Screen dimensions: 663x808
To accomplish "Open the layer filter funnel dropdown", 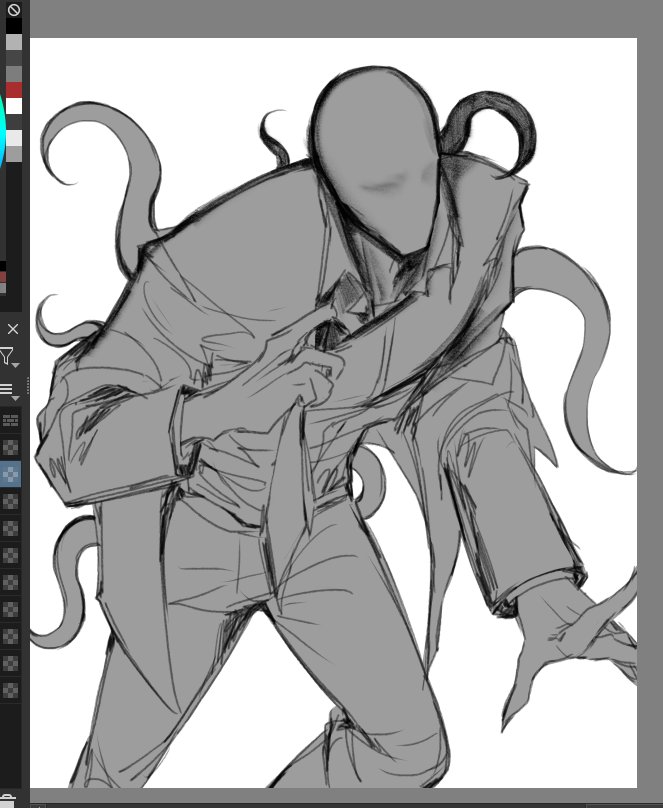I will click(x=9, y=357).
